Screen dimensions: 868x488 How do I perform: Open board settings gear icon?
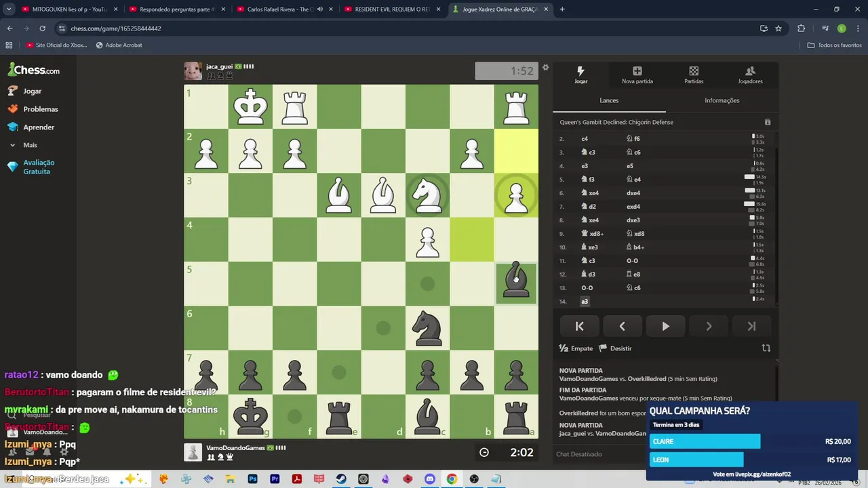click(545, 68)
